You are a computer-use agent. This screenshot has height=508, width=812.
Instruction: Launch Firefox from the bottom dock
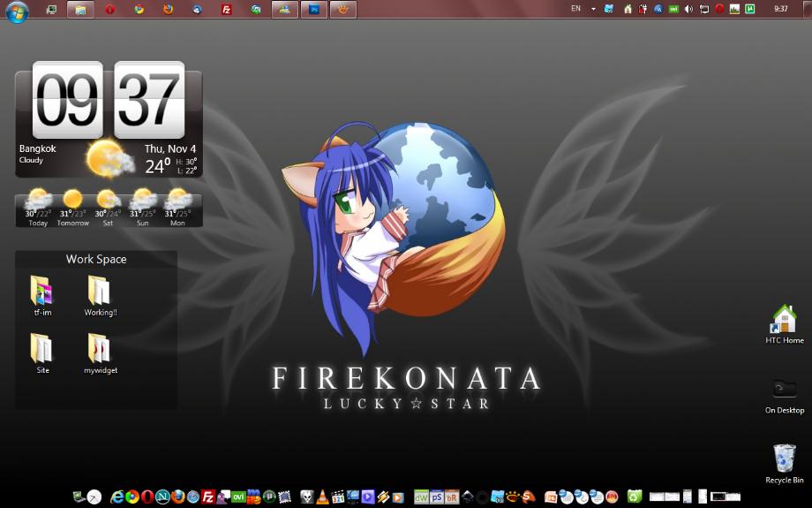[177, 497]
